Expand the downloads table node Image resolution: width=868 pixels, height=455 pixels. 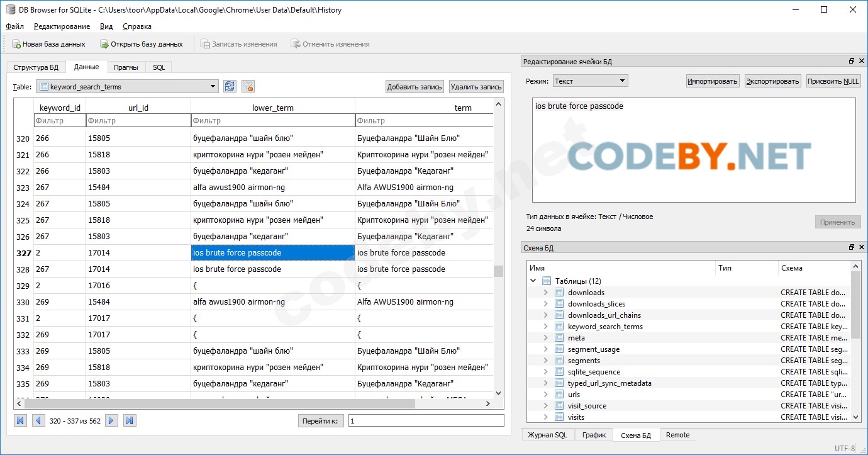(x=546, y=293)
